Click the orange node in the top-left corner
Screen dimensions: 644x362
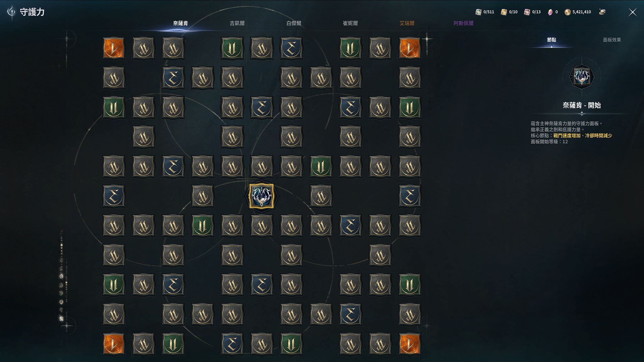coord(113,48)
